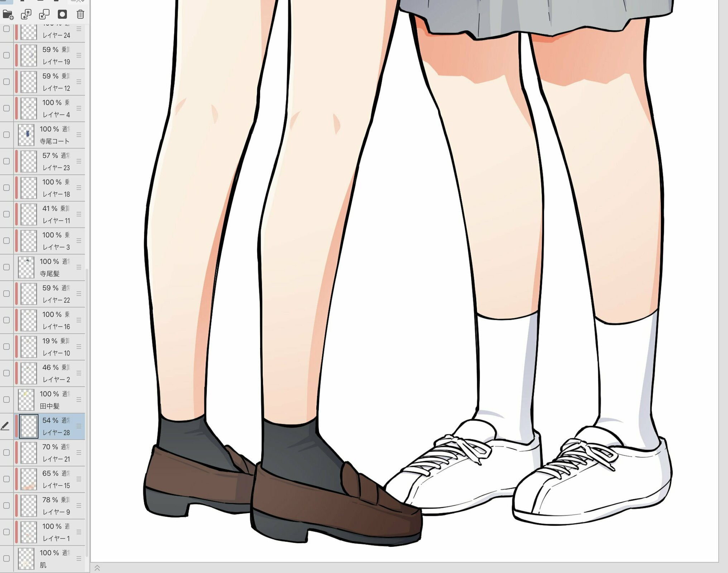Tick the checkbox for レイヤー 22
The width and height of the screenshot is (728, 573).
(6, 294)
